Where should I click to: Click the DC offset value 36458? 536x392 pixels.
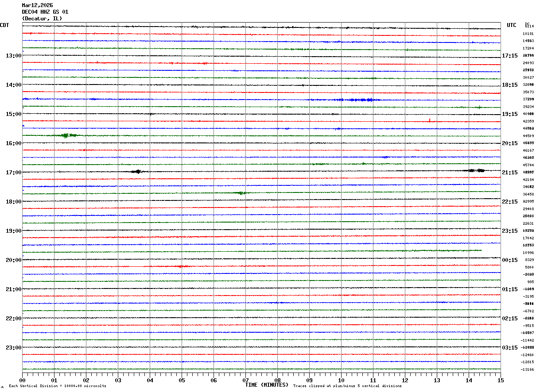528,194
